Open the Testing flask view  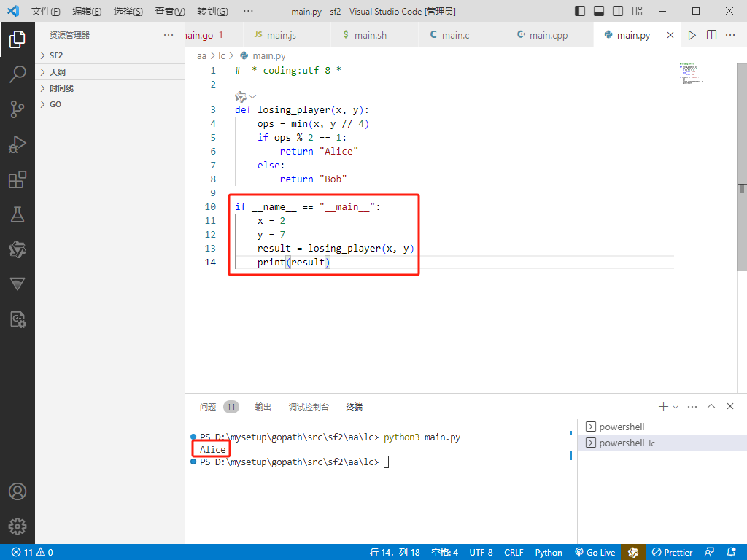(x=18, y=214)
